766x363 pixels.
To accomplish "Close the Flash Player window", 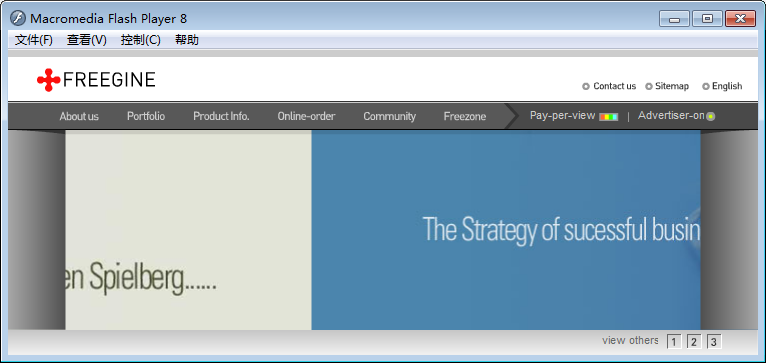I will [x=741, y=19].
